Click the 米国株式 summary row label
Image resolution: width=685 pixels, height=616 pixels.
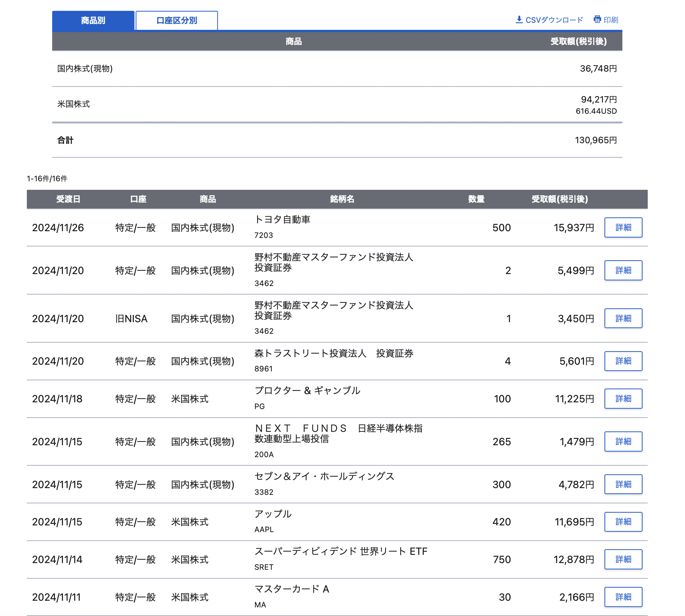point(73,104)
